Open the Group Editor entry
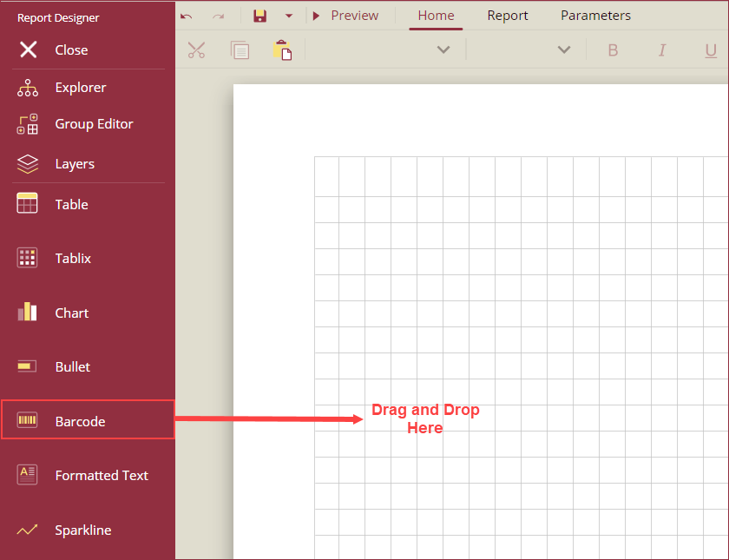This screenshot has width=729, height=560. 94,124
